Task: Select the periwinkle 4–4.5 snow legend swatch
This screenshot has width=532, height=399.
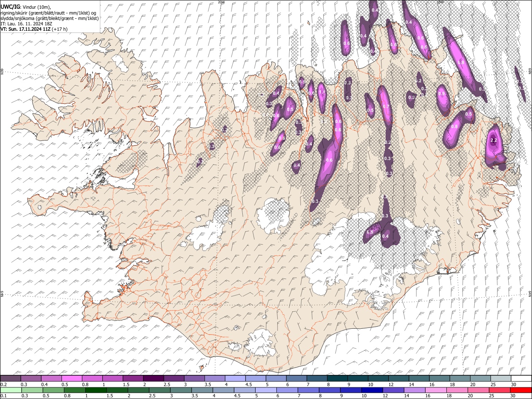Action: (x=235, y=379)
